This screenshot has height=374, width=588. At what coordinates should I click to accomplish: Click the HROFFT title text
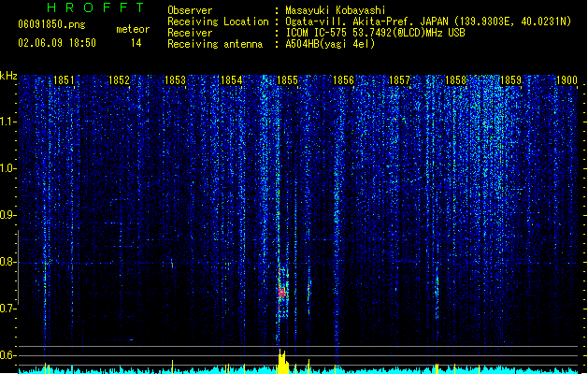click(96, 7)
